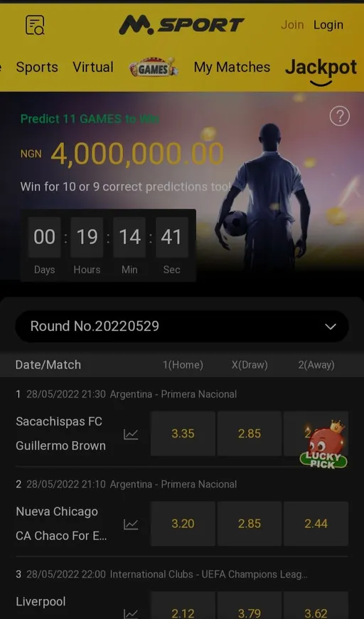Select away odds 2.44 for CA Chaco
This screenshot has height=619, width=364.
pos(316,524)
